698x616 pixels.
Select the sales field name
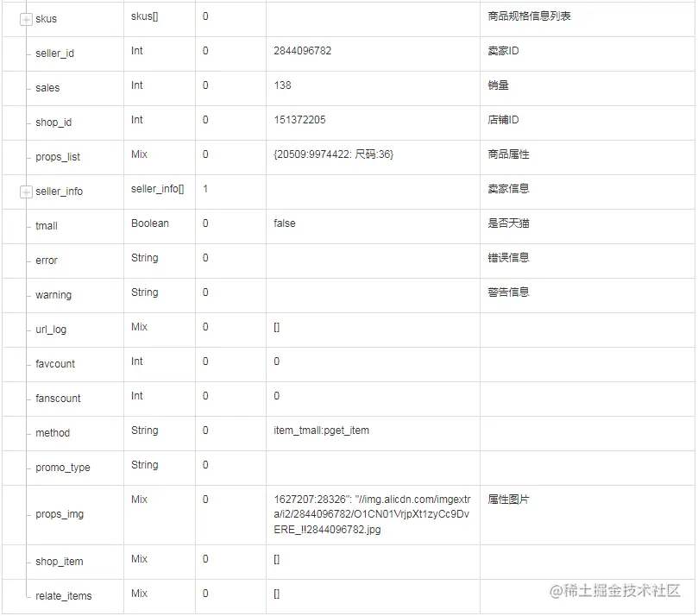click(x=47, y=88)
